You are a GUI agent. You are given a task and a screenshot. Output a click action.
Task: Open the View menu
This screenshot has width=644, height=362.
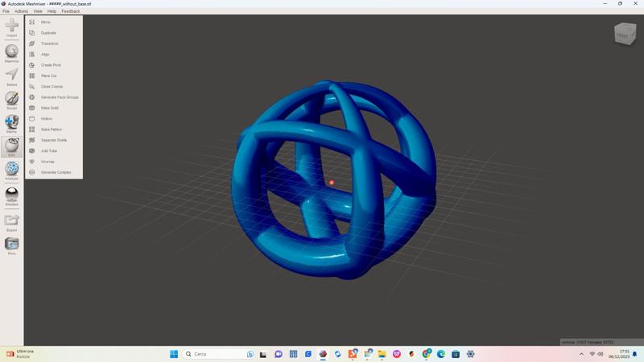[x=38, y=11]
